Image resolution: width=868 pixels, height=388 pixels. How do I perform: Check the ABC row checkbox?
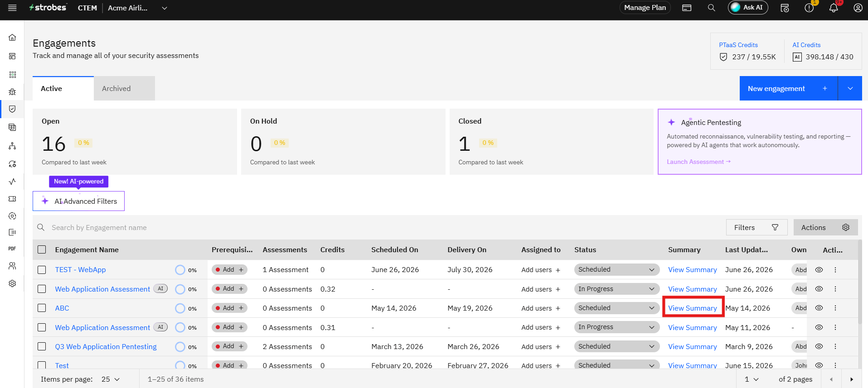pos(42,308)
